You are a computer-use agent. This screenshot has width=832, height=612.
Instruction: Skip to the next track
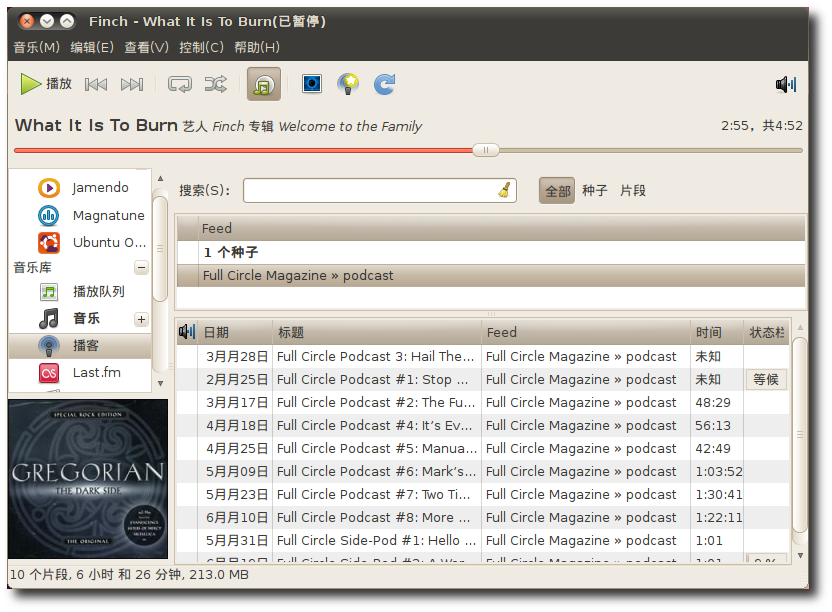(x=132, y=84)
